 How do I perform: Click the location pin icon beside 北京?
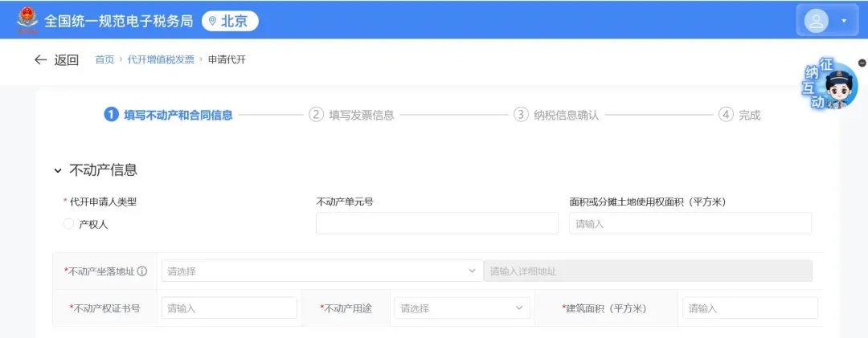pyautogui.click(x=212, y=21)
